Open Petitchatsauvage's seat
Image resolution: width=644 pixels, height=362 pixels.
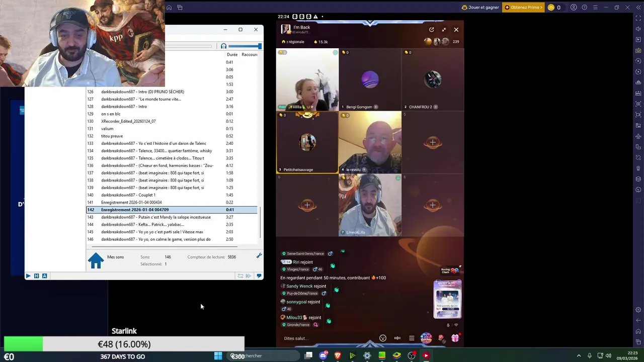click(x=307, y=142)
